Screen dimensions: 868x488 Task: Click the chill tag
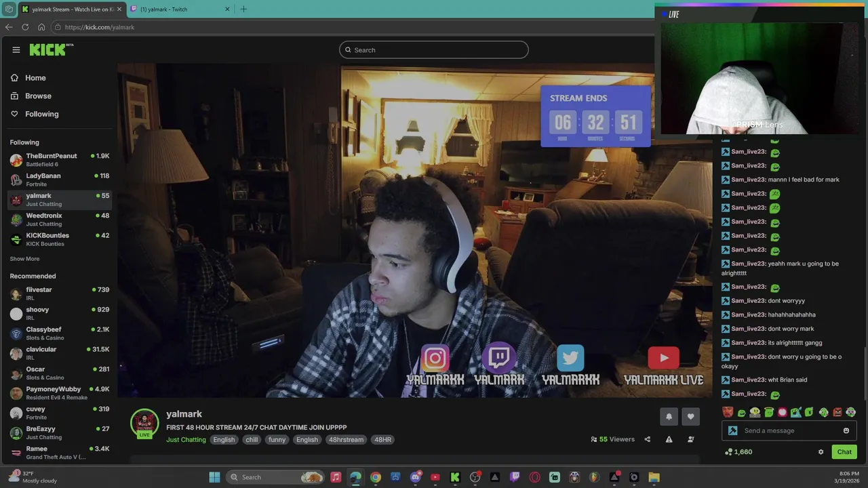[x=252, y=439]
